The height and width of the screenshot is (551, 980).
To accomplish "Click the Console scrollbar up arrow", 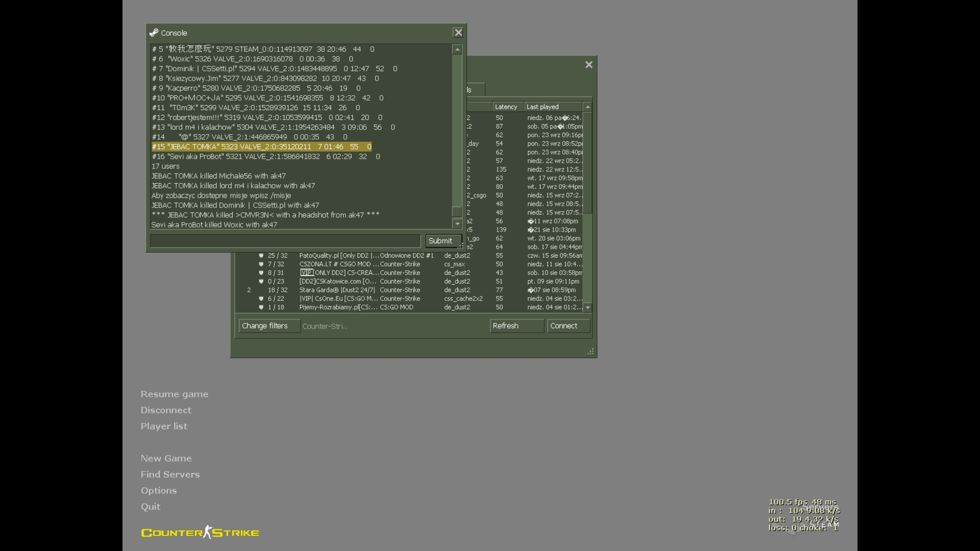I will click(x=457, y=49).
